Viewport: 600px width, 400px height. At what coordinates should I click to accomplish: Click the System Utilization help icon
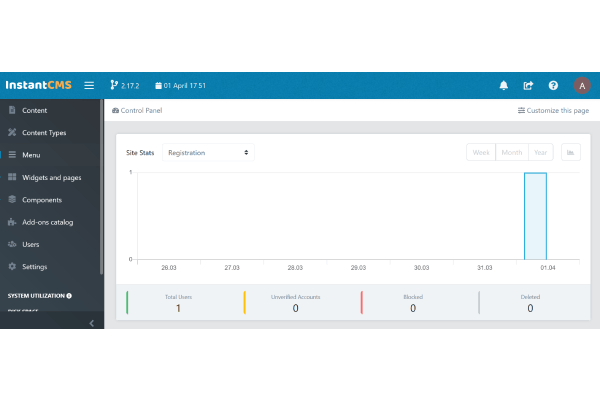click(69, 296)
